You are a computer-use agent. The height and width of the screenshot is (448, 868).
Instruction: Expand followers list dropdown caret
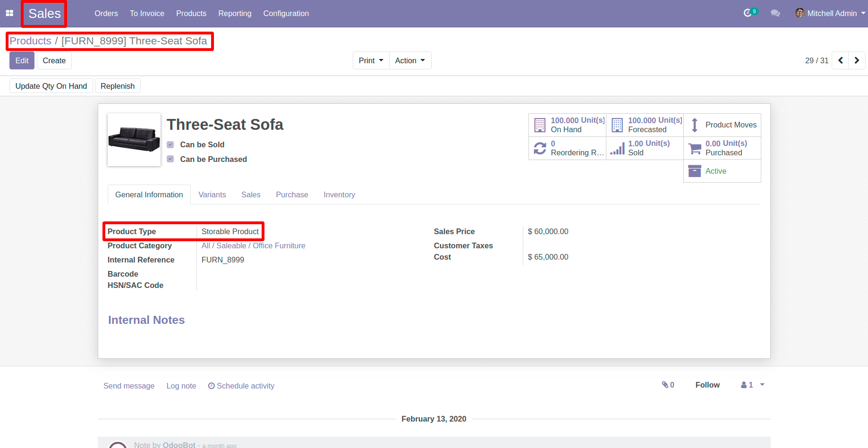click(x=762, y=385)
